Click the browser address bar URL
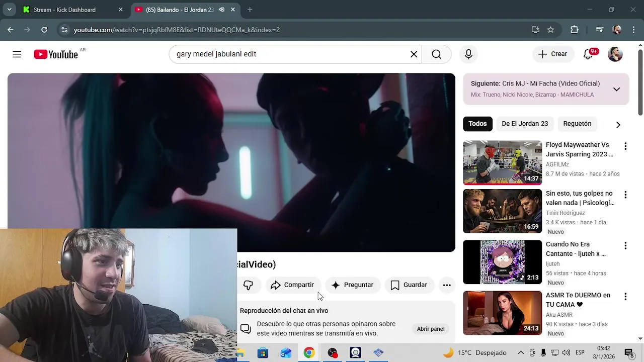 click(177, 30)
